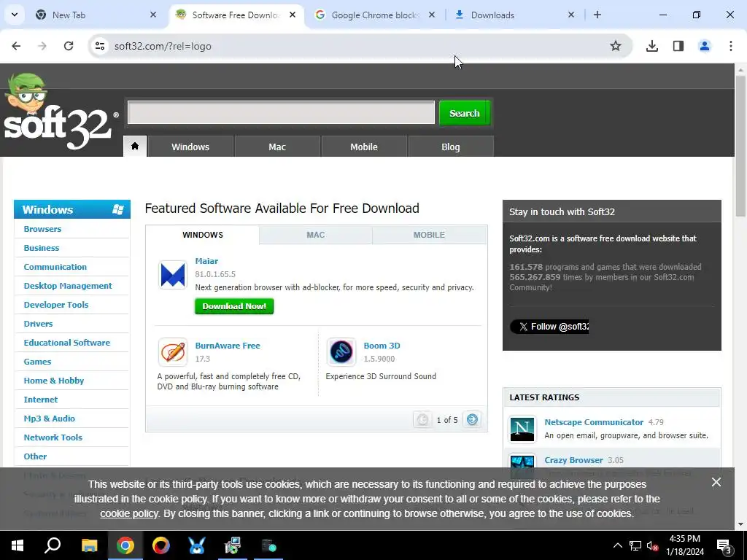Screen dimensions: 747x560
Task: Bookmark this page with the star
Action: click(x=616, y=46)
